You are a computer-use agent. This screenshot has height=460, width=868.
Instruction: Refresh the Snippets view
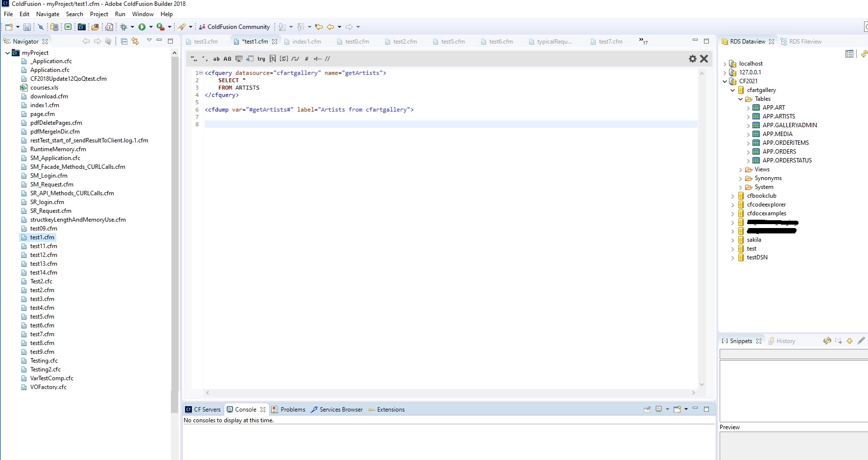(x=827, y=341)
